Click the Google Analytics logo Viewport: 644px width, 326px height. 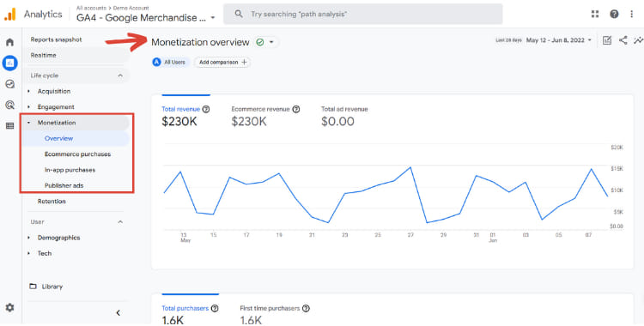point(9,15)
